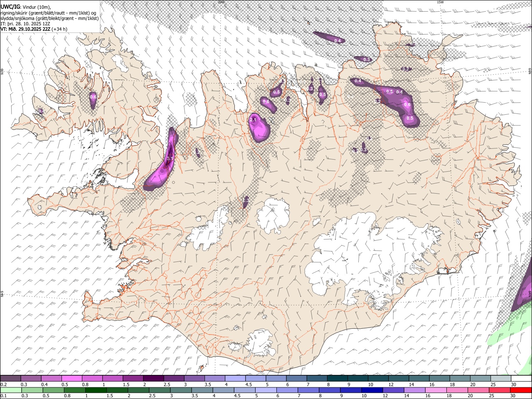Pick the darkest purple 2 swatch, snow legend

click(x=153, y=378)
